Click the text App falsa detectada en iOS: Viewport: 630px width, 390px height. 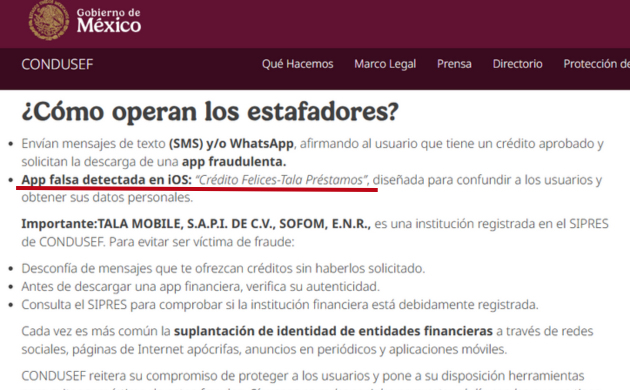click(x=106, y=180)
